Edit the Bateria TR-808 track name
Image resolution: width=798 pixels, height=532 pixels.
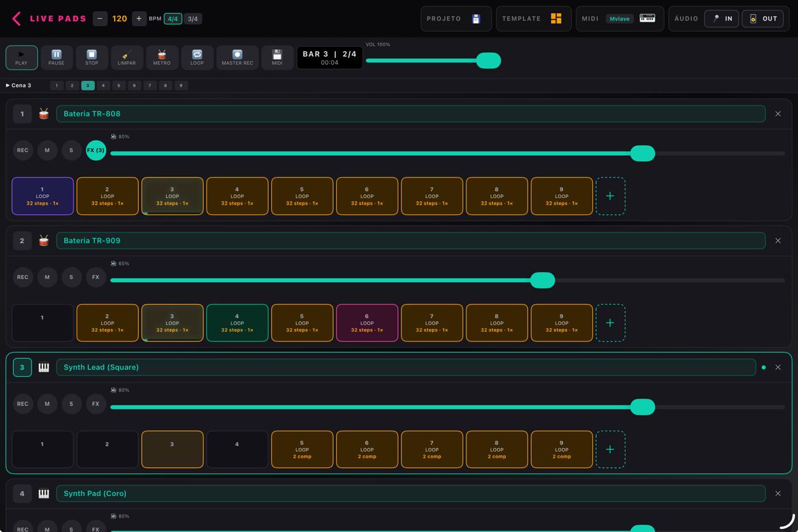411,113
